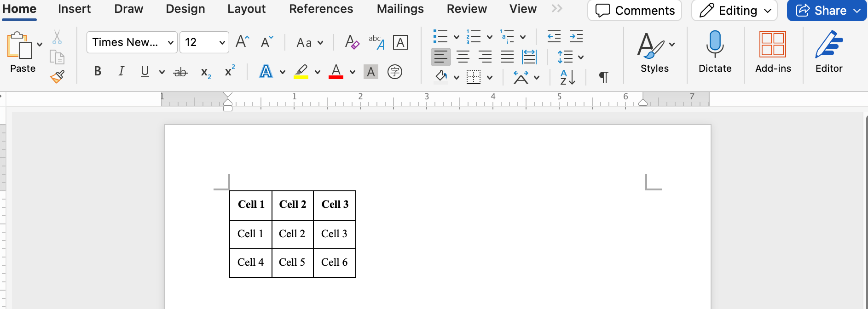The image size is (868, 309).
Task: Open the References tab
Action: [x=321, y=9]
